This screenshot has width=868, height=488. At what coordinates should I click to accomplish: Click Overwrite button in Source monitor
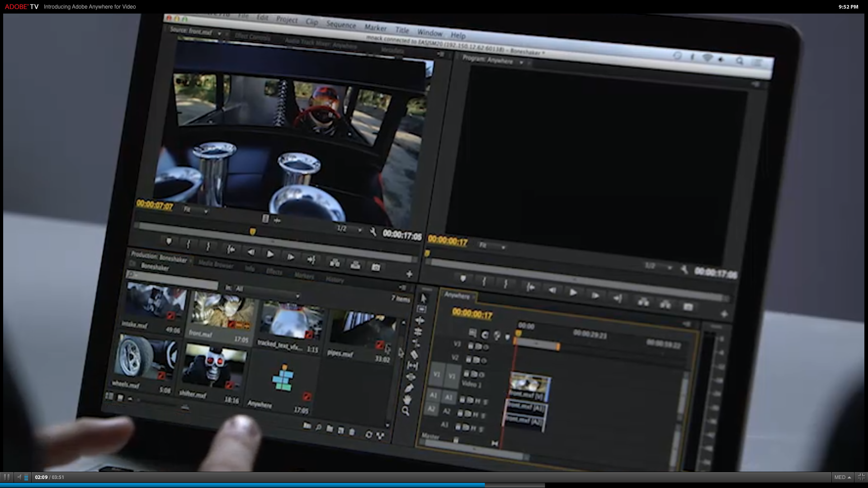355,265
